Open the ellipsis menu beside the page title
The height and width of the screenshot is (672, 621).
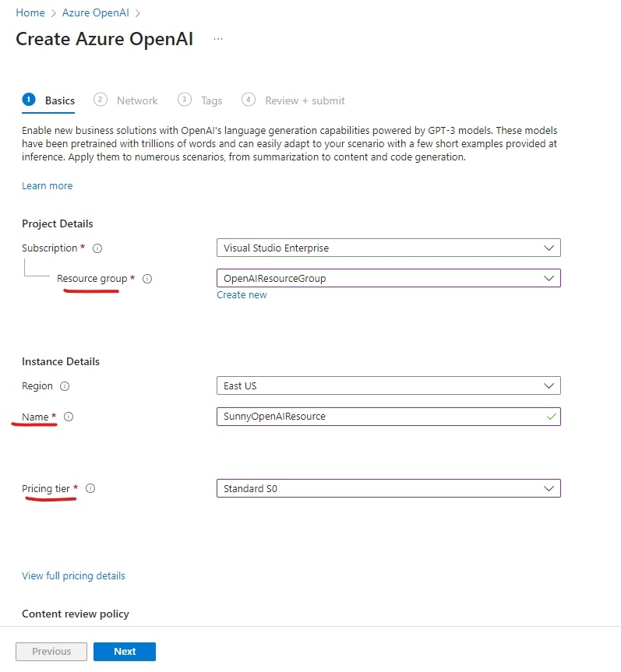pos(218,39)
